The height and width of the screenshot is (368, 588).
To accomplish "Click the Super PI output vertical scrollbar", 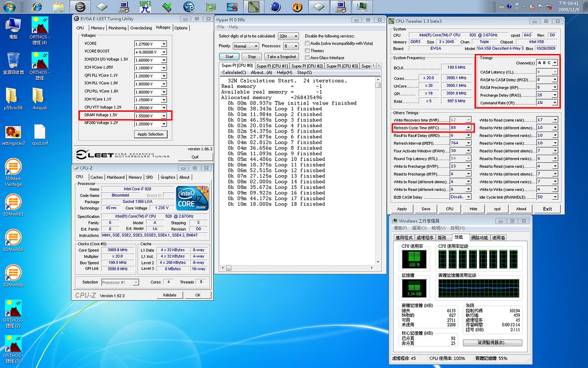I will click(378, 171).
